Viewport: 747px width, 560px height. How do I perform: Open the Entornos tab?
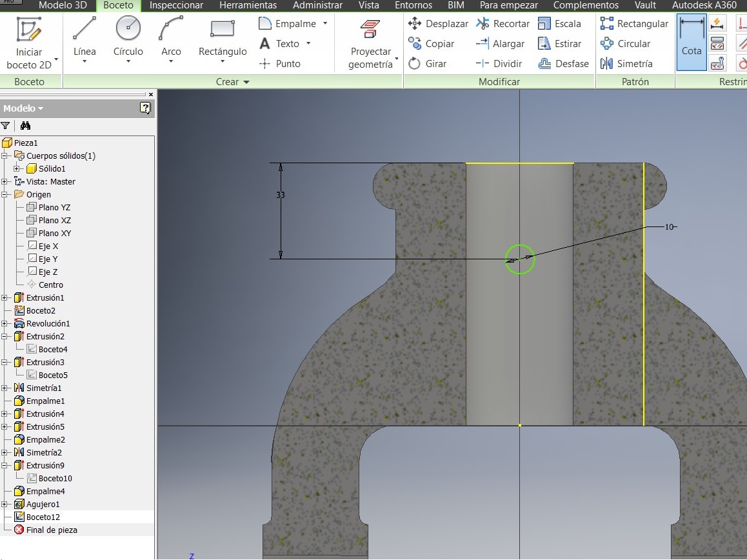click(x=413, y=5)
